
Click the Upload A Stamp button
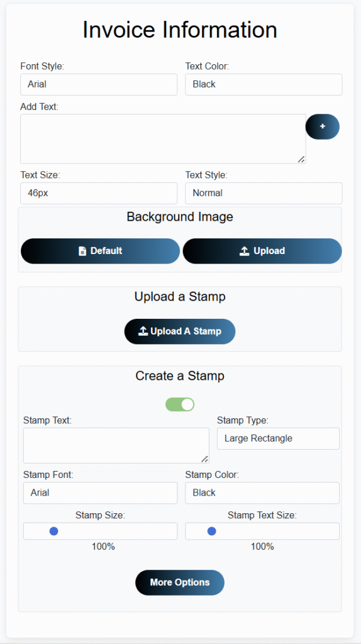[x=180, y=331]
